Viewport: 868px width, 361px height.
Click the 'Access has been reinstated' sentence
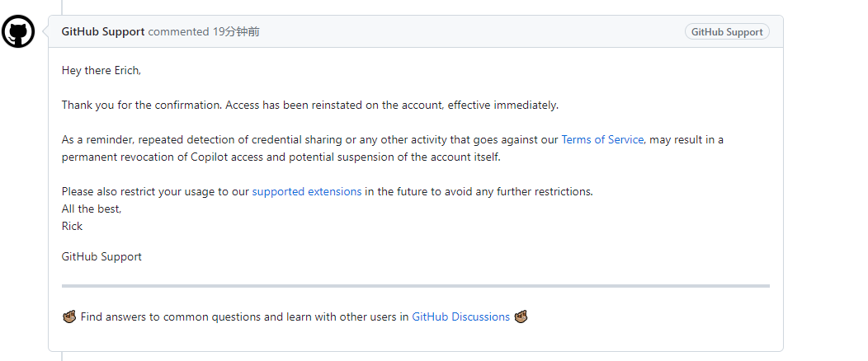click(x=392, y=105)
